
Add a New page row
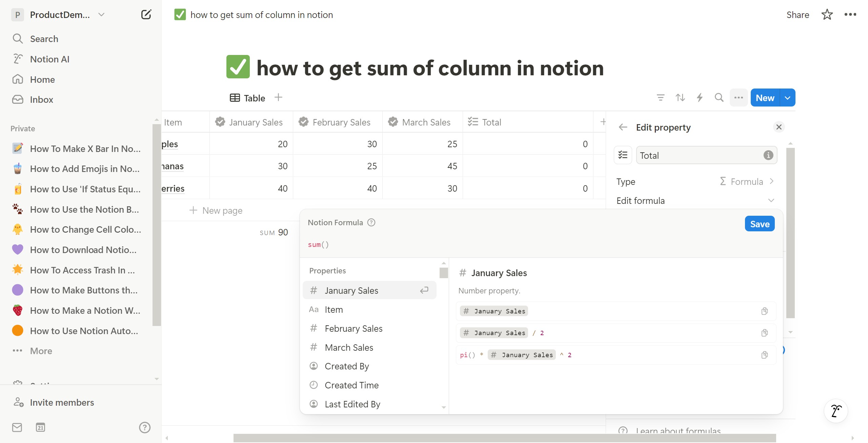[x=216, y=210]
